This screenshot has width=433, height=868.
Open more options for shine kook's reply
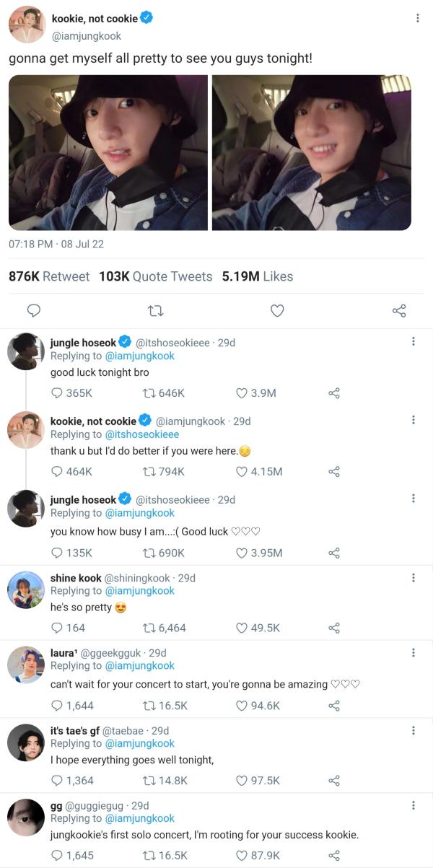click(x=413, y=577)
